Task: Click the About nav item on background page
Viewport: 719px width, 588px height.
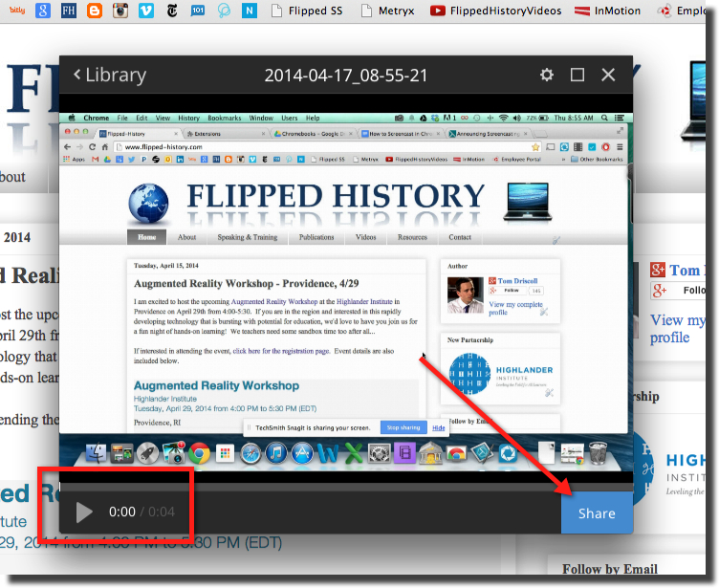Action: [12, 177]
